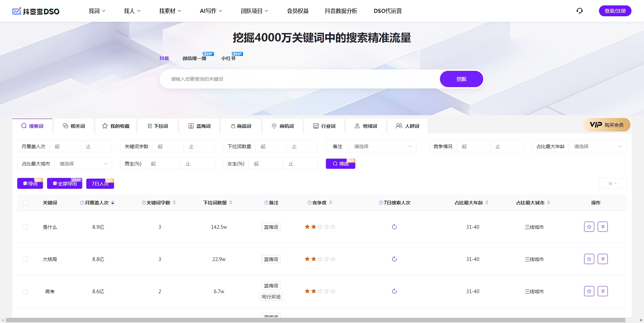Sort by 关键词字数 column arrows
The width and height of the screenshot is (644, 323).
tap(174, 203)
